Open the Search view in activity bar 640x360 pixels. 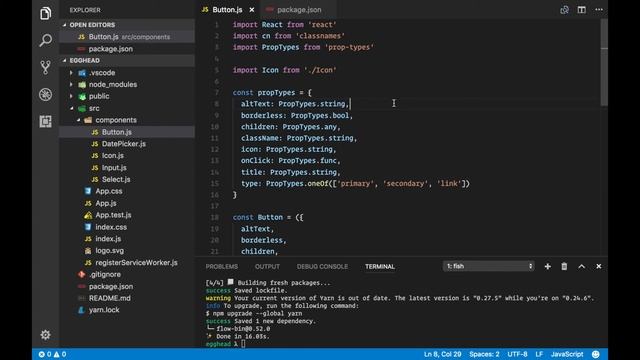point(46,40)
